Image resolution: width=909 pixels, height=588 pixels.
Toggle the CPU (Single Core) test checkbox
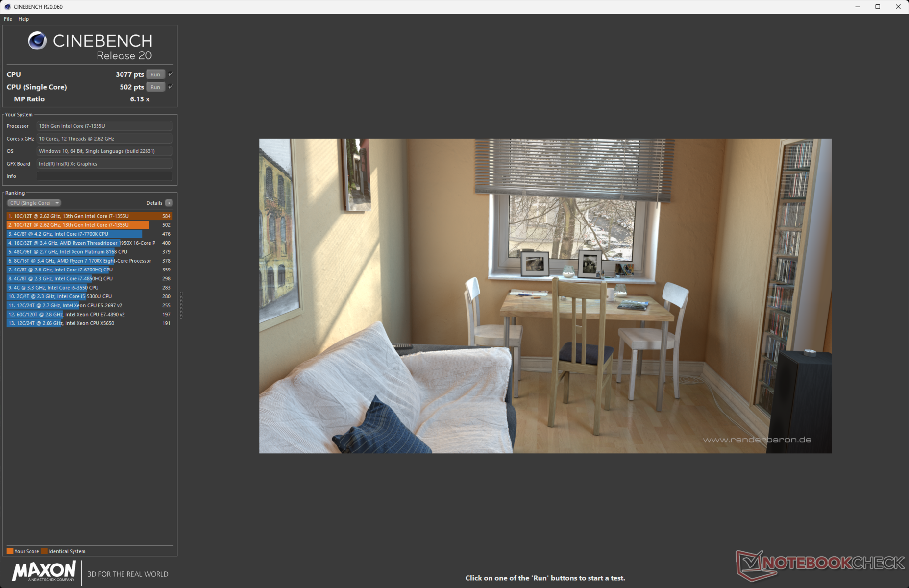point(171,87)
